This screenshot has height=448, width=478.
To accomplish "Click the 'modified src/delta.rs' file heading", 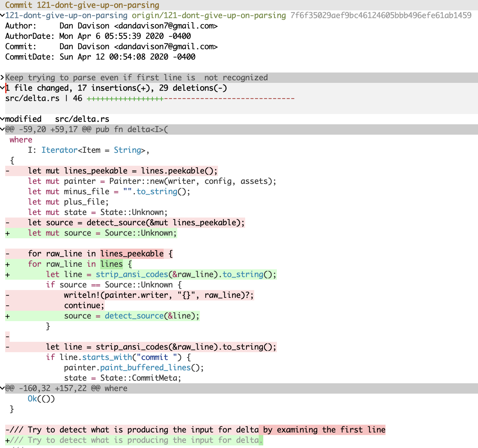I will [x=57, y=119].
